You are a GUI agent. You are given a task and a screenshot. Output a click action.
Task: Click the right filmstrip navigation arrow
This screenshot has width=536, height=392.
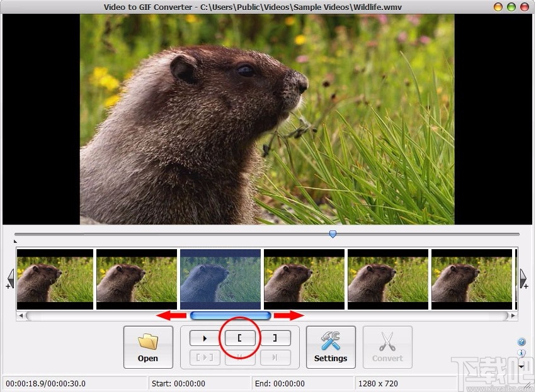click(524, 277)
